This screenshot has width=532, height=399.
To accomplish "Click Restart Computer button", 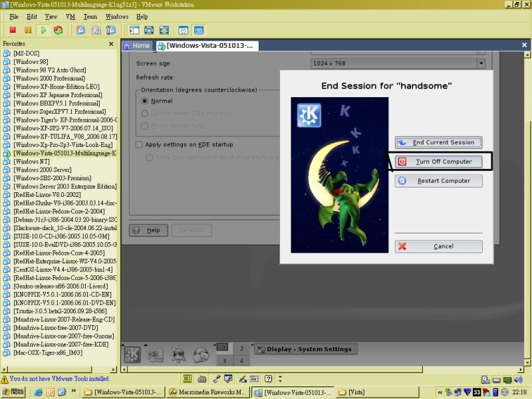I will click(438, 181).
